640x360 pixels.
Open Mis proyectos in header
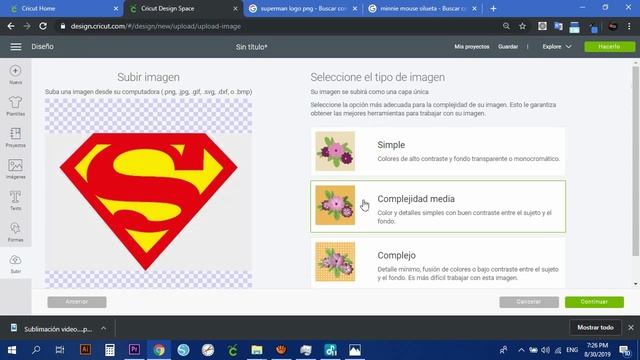[x=472, y=47]
